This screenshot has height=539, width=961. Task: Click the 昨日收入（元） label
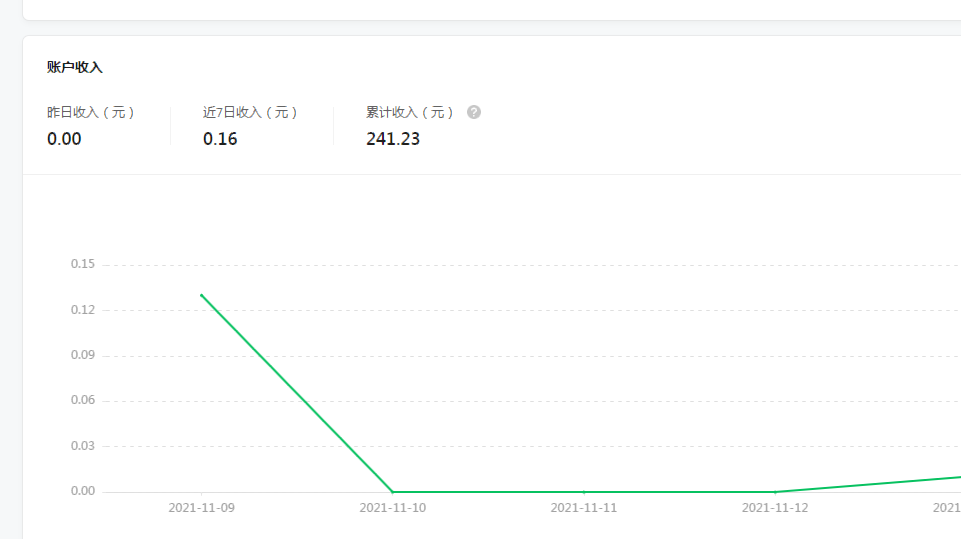coord(91,112)
